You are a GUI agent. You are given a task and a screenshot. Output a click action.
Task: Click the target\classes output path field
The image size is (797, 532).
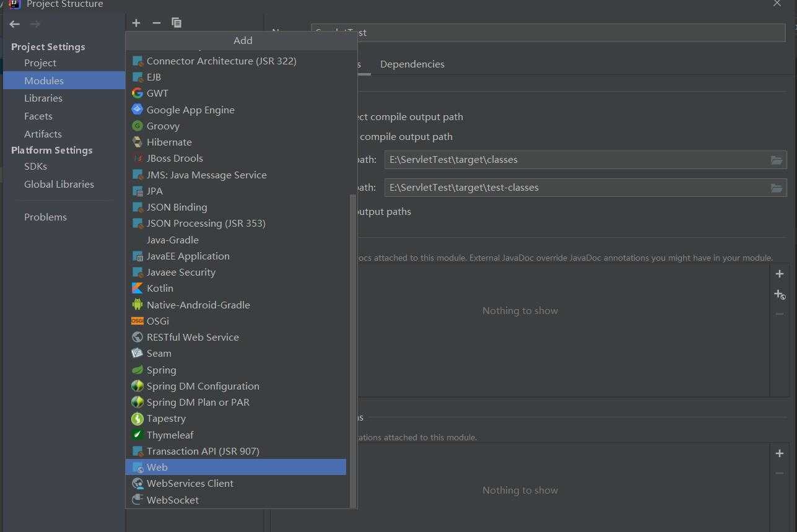[585, 159]
